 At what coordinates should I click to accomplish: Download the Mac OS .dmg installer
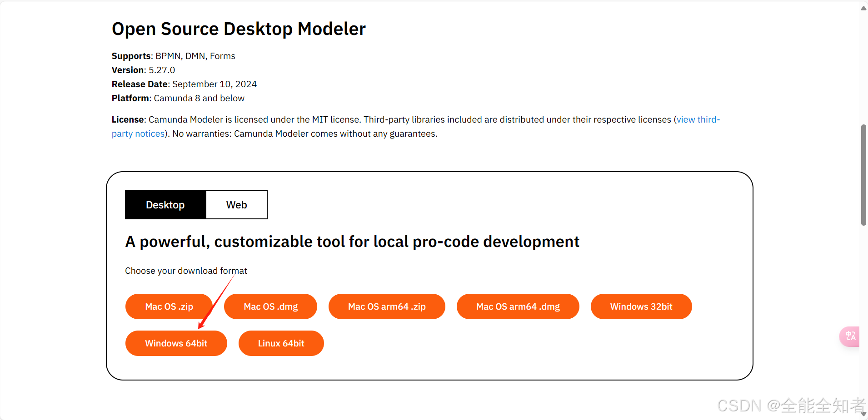[271, 306]
